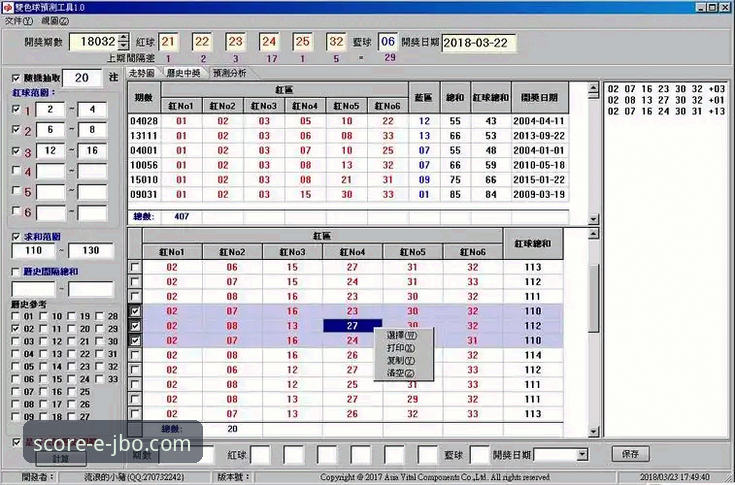735x485 pixels.
Task: Uncheck the row 02 07 16 23 30 32
Action: click(x=135, y=311)
